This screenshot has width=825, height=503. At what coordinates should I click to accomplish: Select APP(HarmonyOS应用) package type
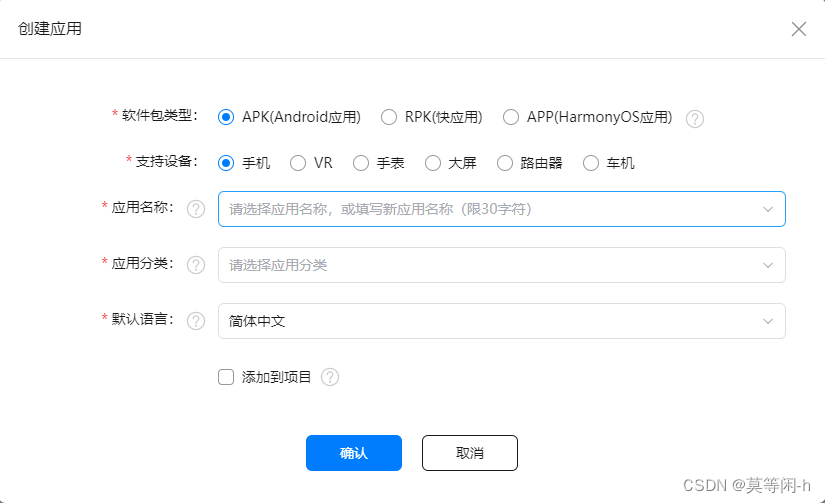511,117
